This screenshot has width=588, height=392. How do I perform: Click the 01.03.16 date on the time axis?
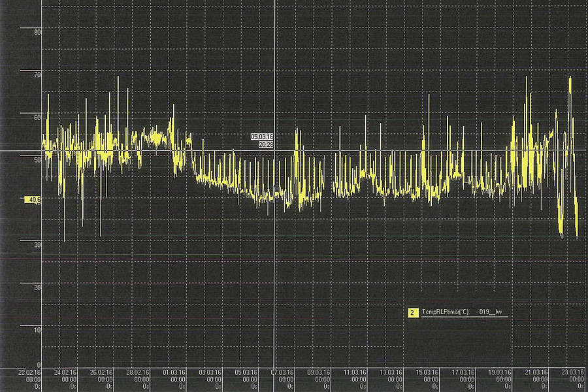click(x=174, y=372)
